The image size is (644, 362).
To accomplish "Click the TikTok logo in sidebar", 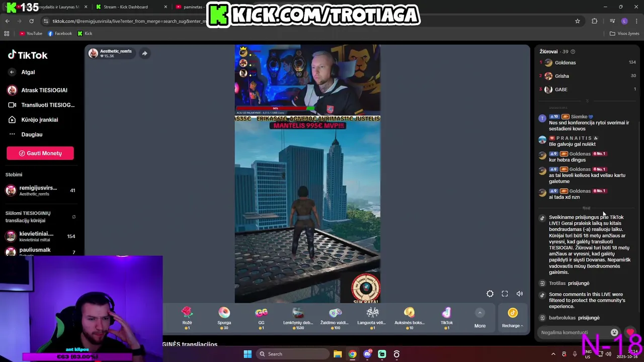I will click(28, 55).
